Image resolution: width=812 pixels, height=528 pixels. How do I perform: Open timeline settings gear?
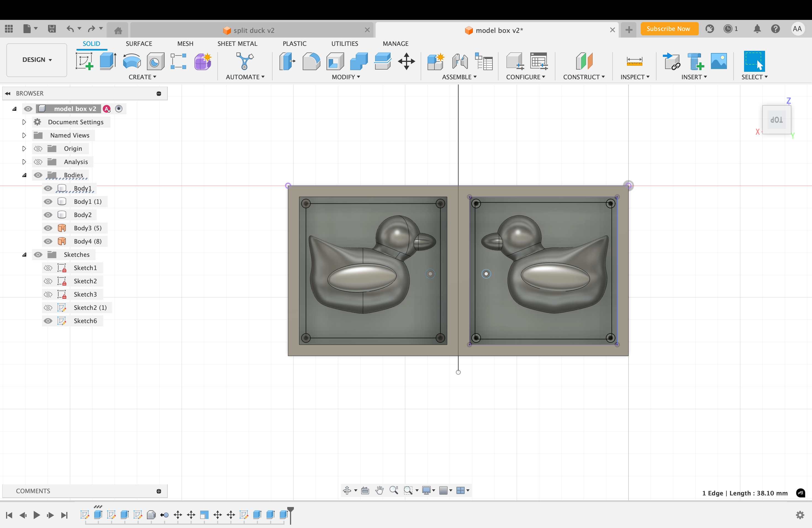800,515
